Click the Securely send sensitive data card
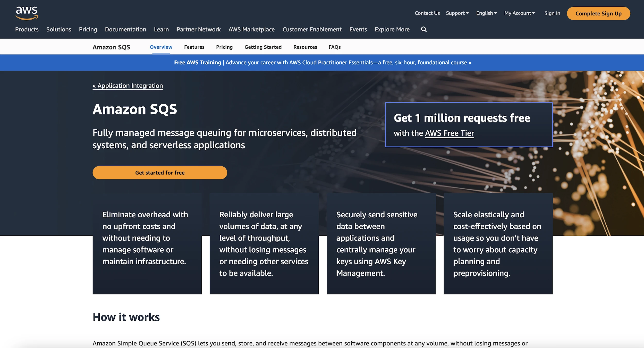Image resolution: width=644 pixels, height=348 pixels. [x=381, y=244]
